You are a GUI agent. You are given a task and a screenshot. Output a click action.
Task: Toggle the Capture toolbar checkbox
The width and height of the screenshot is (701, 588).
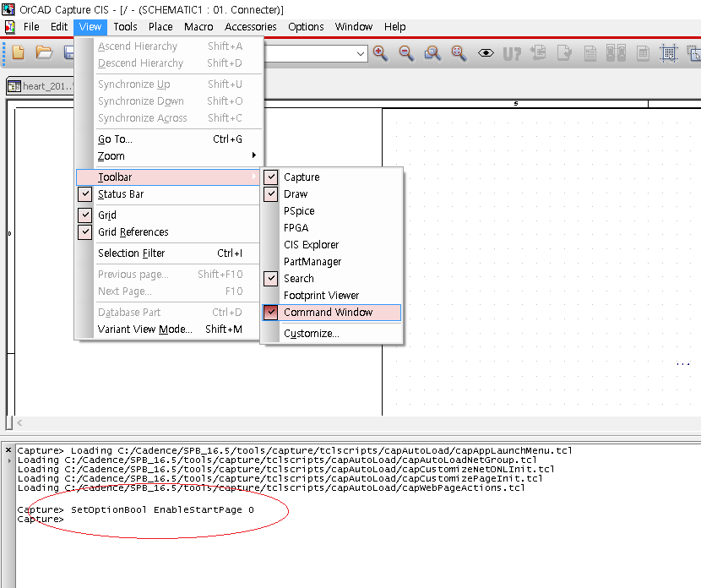click(271, 177)
